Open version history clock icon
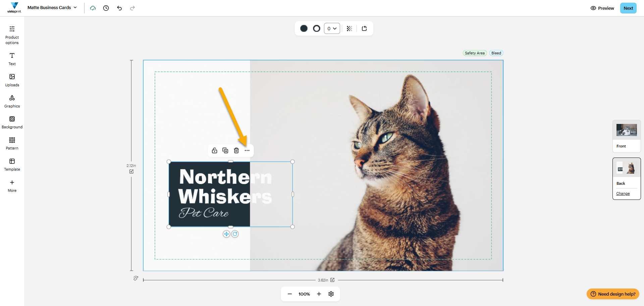Screen dimensions: 644x306 tap(106, 8)
